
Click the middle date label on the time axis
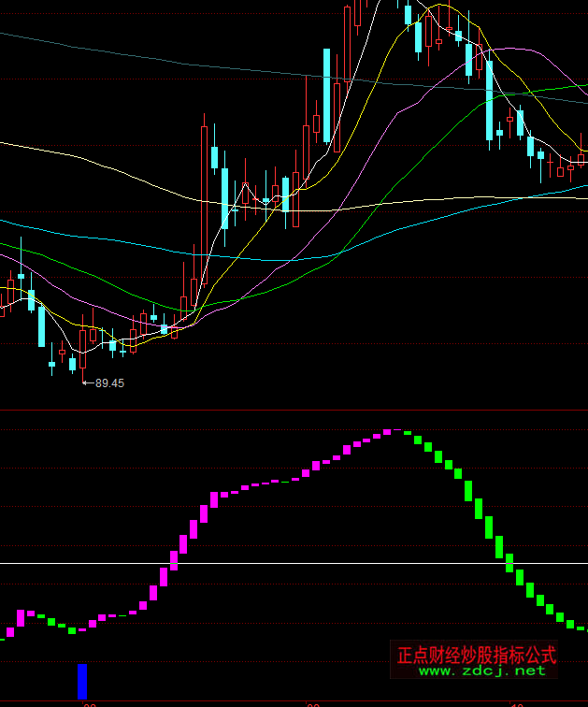point(313,703)
